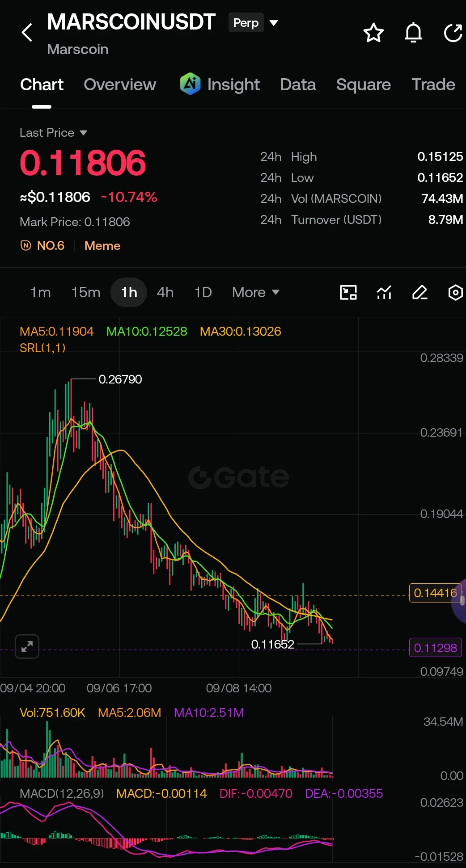
Task: Go back using the left arrow
Action: (x=27, y=32)
